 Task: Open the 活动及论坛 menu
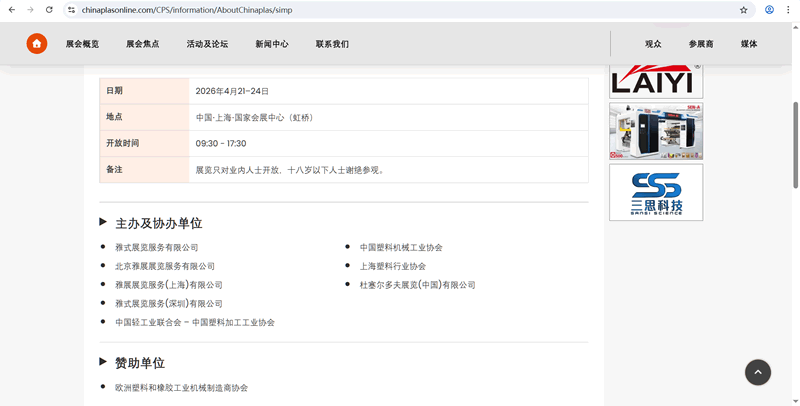207,44
